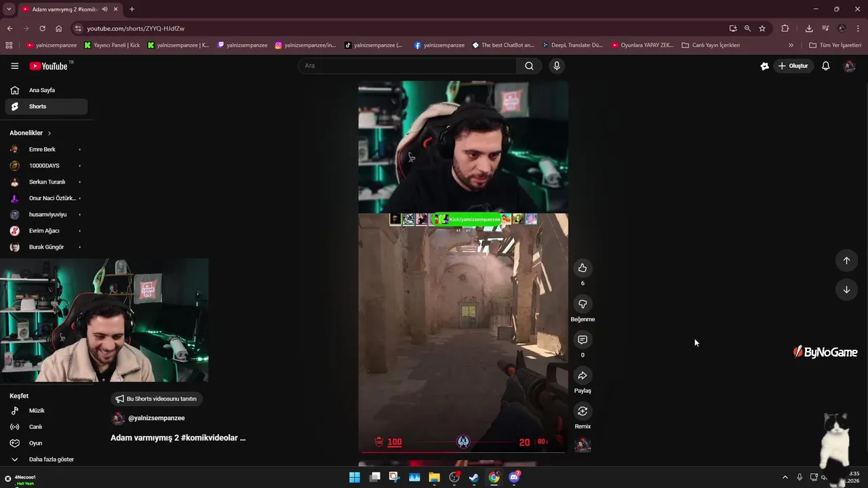Like the Short
The image size is (868, 488).
point(583,268)
